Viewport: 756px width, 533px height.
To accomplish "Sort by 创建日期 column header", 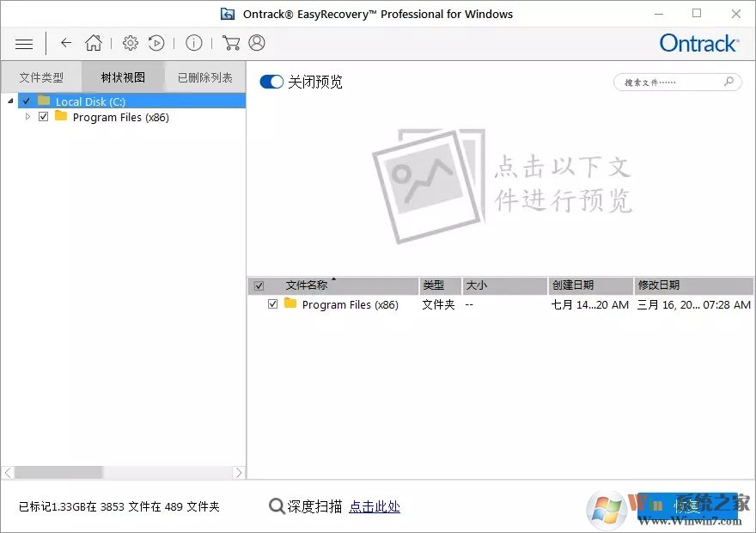I will point(591,285).
